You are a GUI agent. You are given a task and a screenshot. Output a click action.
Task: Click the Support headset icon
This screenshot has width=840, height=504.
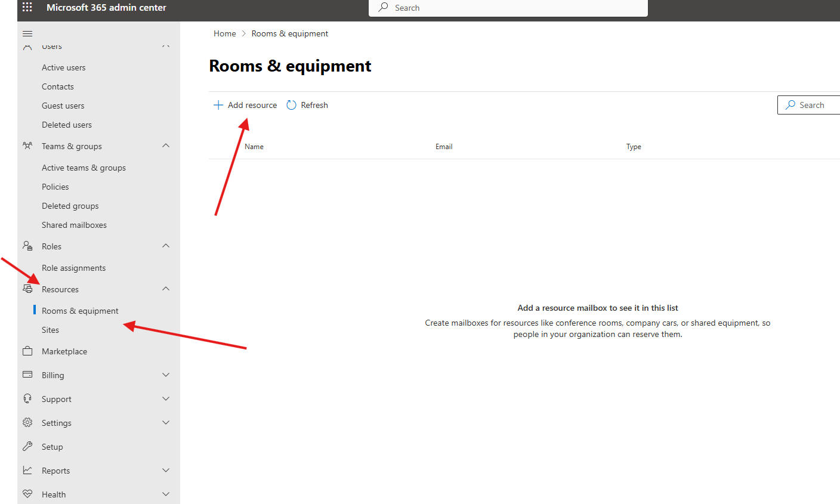click(27, 399)
